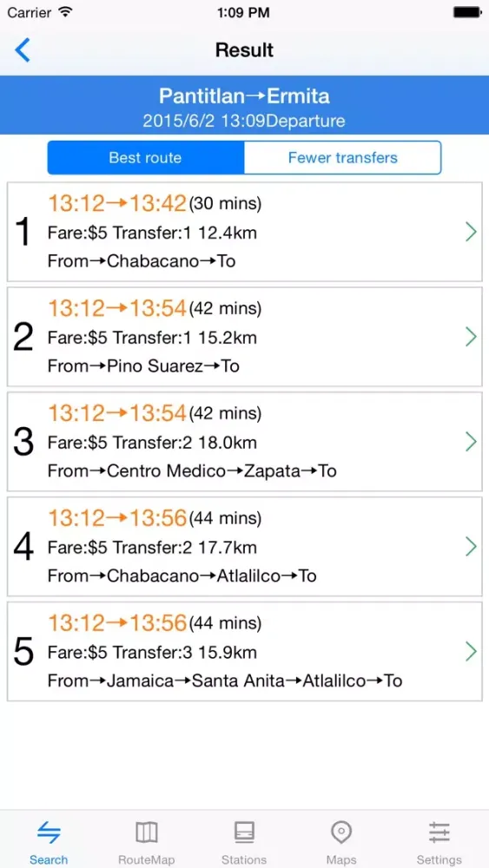Tap the Result title text
Image resolution: width=489 pixels, height=868 pixels.
click(x=244, y=50)
